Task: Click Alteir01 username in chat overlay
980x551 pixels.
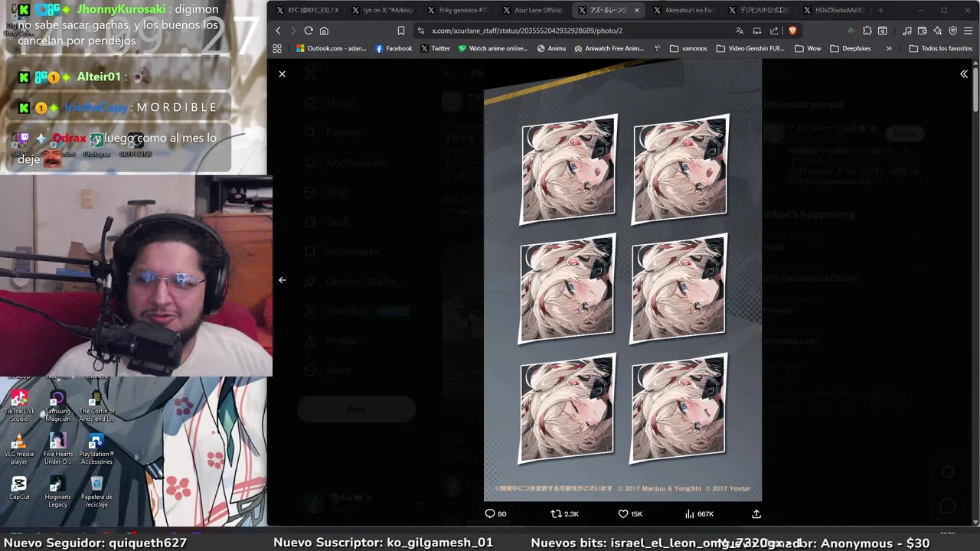Action: [x=99, y=77]
